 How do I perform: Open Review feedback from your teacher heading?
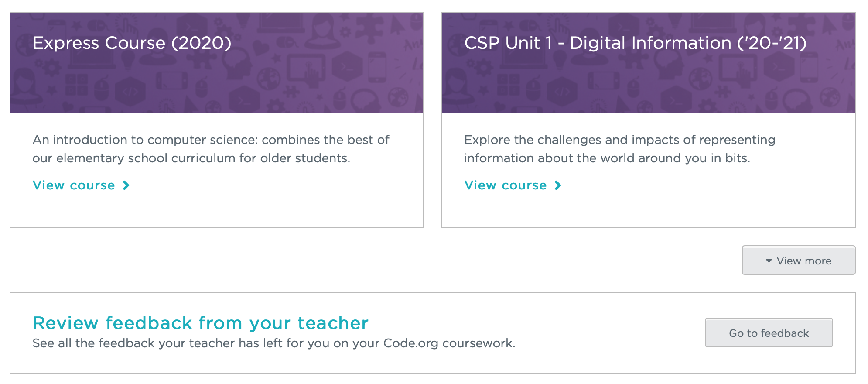[201, 323]
